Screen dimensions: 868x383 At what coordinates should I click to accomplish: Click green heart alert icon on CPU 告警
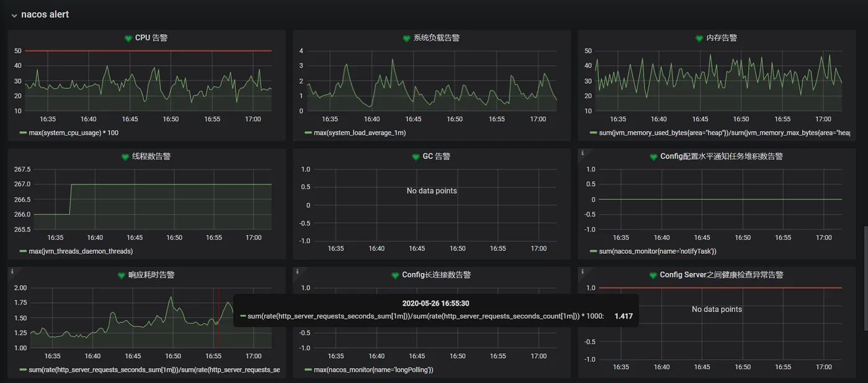[x=129, y=38]
